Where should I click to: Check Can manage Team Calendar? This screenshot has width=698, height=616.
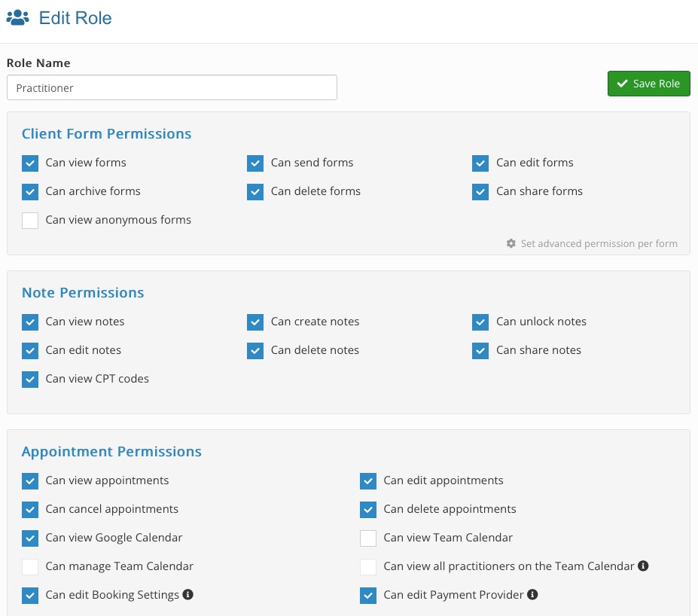(30, 566)
